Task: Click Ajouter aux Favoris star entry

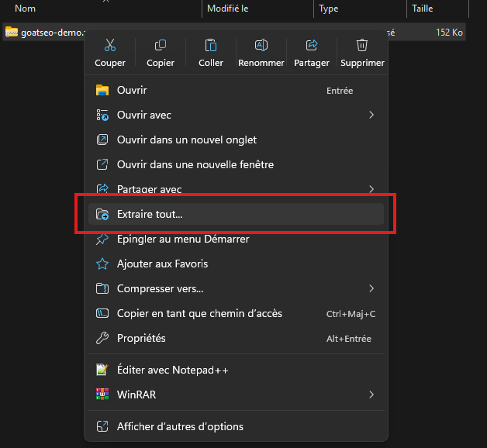Action: 162,264
